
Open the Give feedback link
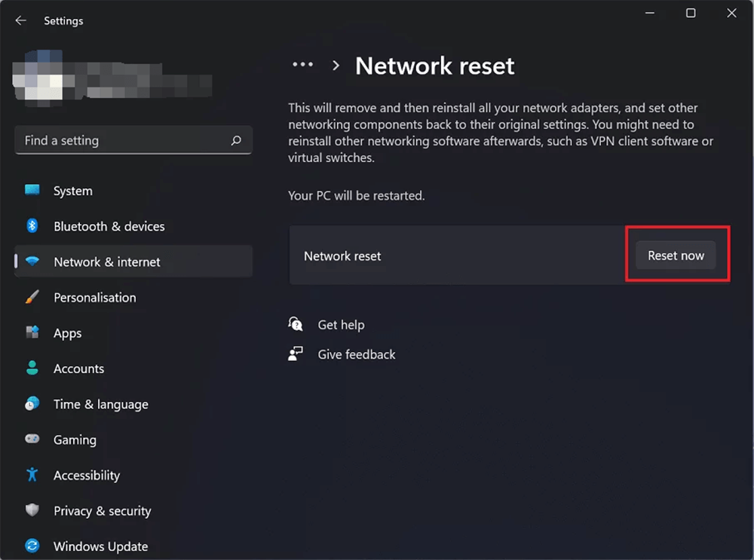coord(356,354)
